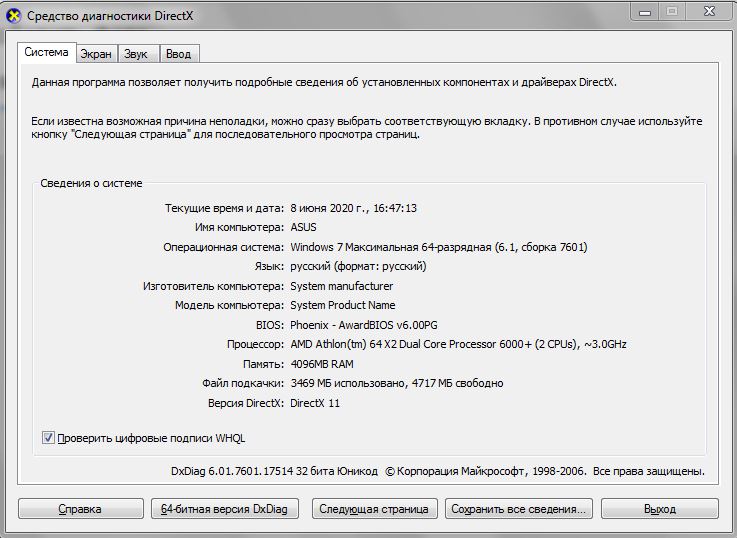
Task: Click the Файл подкачки label
Action: [x=243, y=383]
